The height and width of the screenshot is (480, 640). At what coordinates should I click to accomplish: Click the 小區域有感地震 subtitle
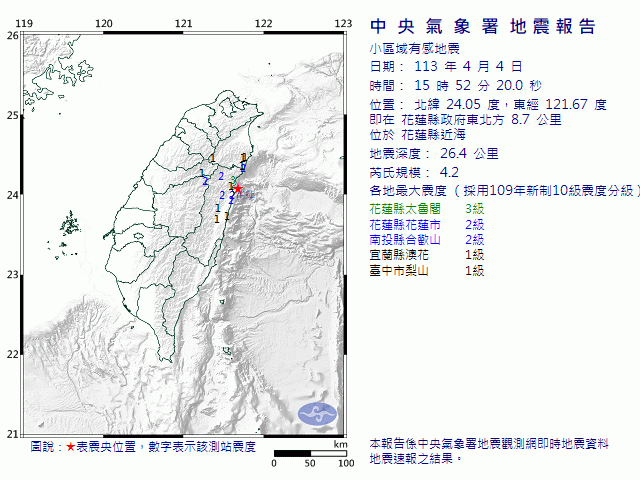(x=415, y=49)
